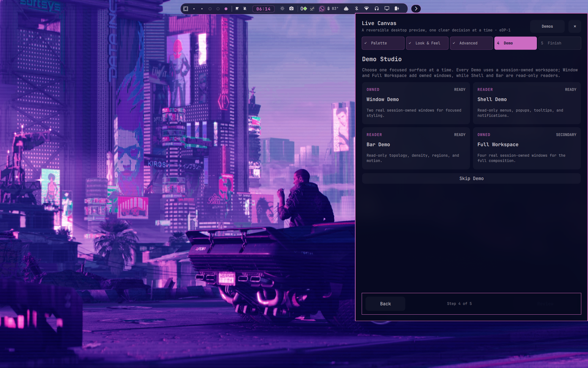Click the READER label on Bar Demo
588x368 pixels.
click(374, 135)
